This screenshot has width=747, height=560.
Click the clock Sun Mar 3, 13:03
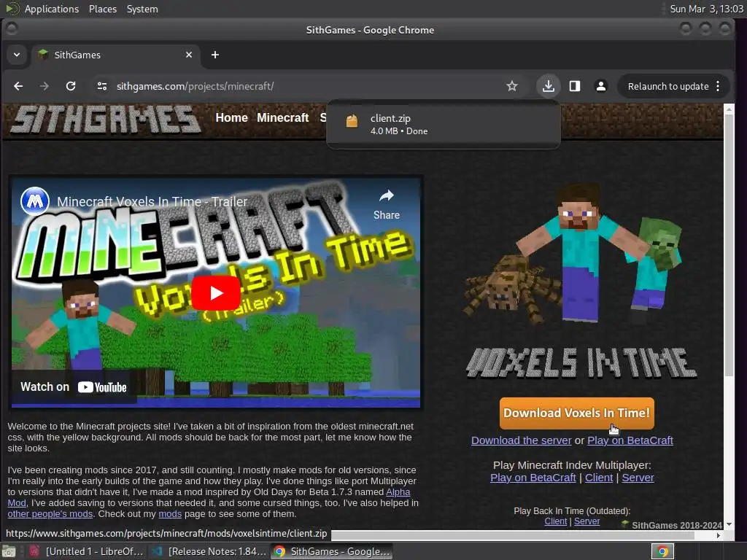[x=706, y=9]
